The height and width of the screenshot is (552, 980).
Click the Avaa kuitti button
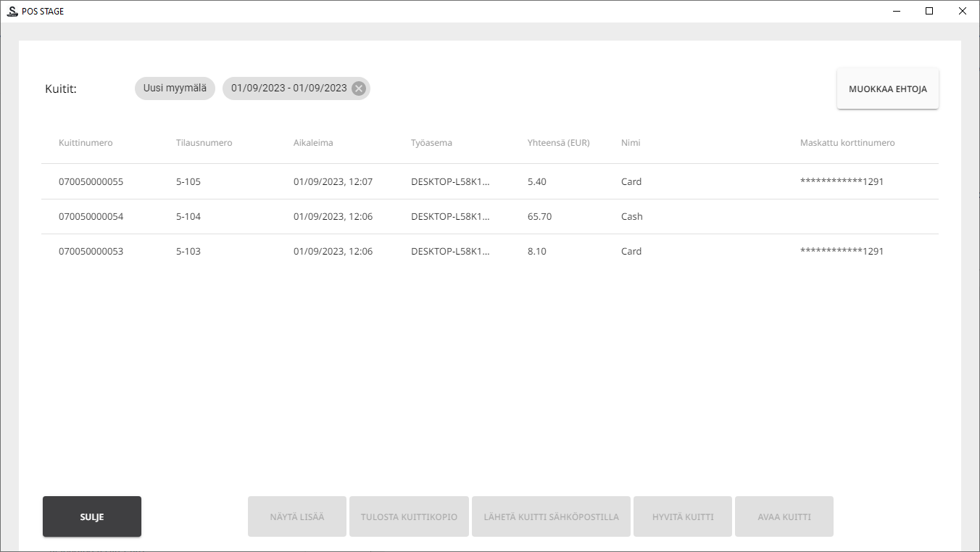784,517
